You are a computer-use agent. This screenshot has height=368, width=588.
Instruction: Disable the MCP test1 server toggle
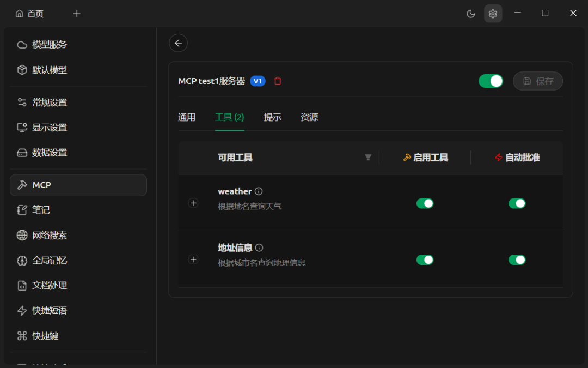click(x=491, y=80)
